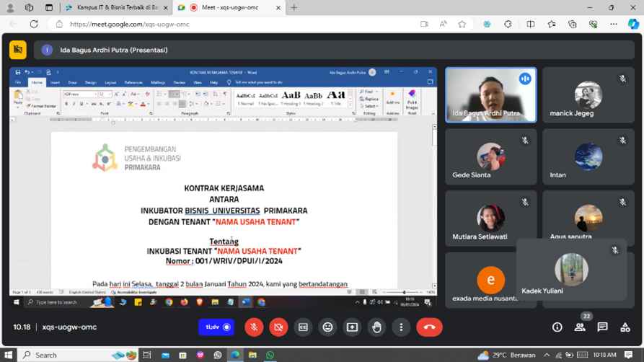Open Meet activities icon
Viewport: 644px width, 362px height.
click(625, 327)
